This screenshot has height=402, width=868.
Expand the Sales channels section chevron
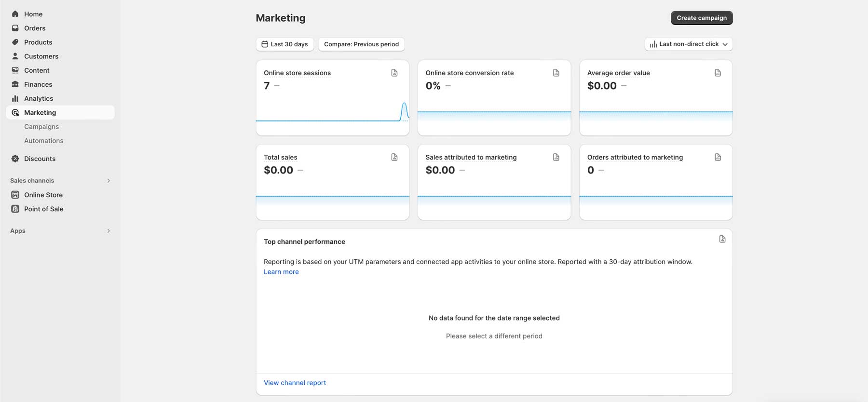tap(108, 181)
